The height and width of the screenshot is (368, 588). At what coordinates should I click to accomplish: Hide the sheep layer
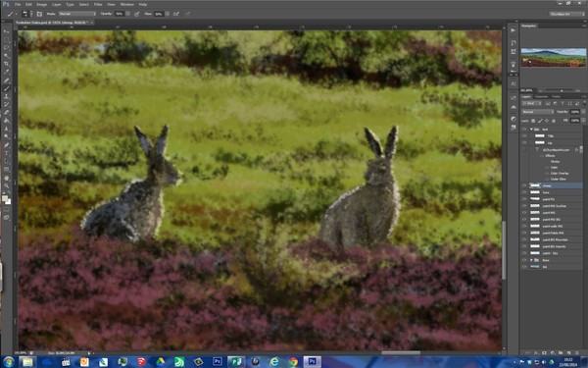tap(524, 185)
